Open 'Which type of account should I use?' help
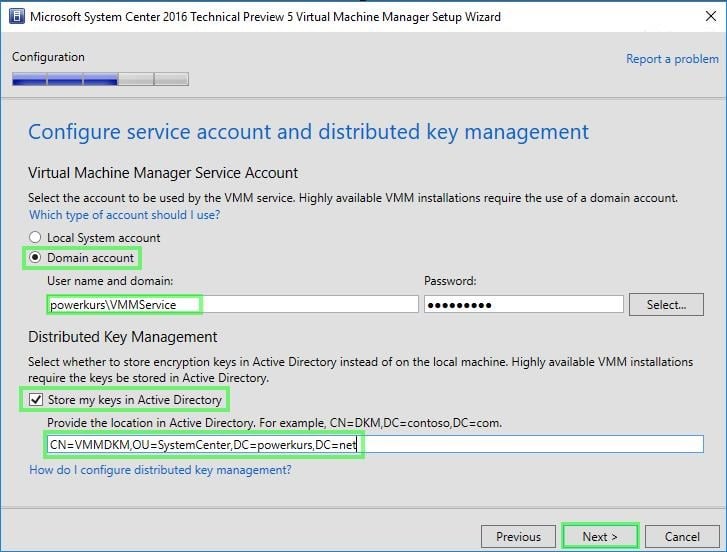Image resolution: width=727 pixels, height=552 pixels. (125, 215)
